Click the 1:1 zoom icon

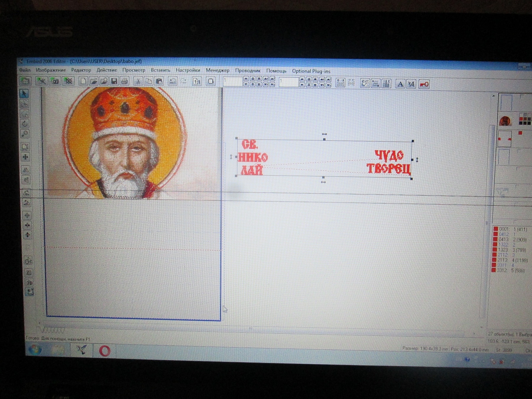pos(197,82)
